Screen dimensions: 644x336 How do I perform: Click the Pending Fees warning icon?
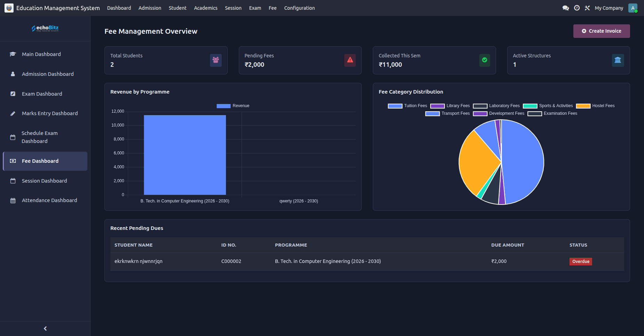[350, 60]
